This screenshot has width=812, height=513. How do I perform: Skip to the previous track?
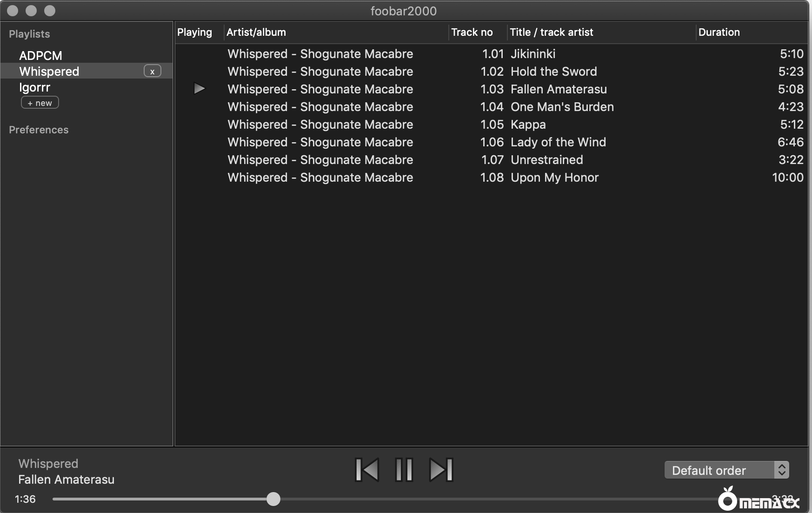[x=367, y=469]
